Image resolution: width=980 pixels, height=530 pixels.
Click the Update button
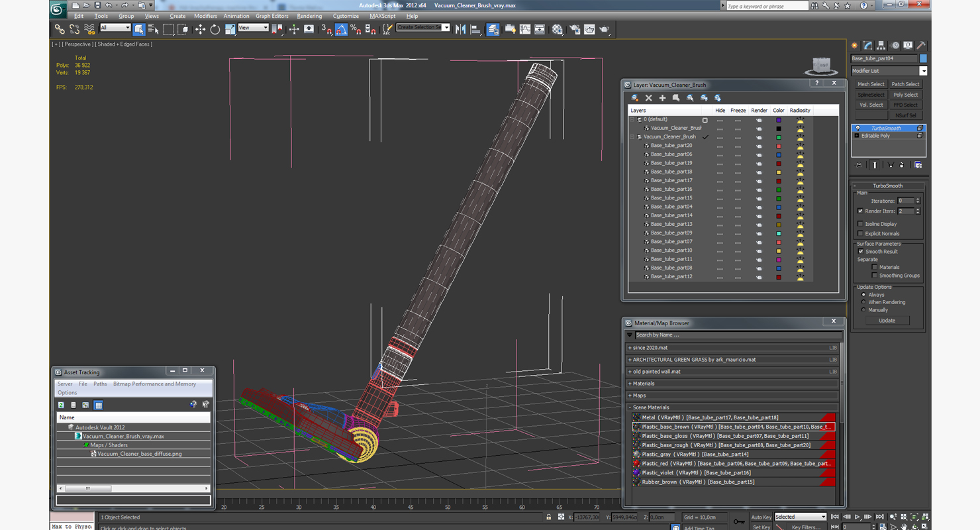pyautogui.click(x=887, y=321)
